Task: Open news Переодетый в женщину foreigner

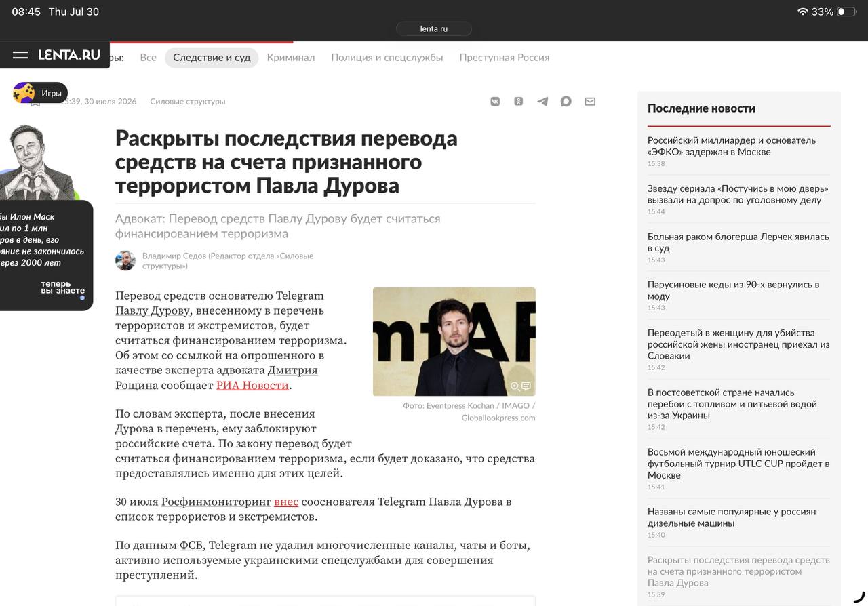Action: (738, 344)
